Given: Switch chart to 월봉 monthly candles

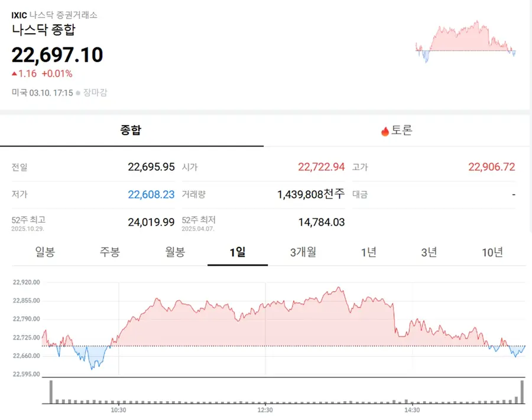Looking at the screenshot, I should coord(175,252).
